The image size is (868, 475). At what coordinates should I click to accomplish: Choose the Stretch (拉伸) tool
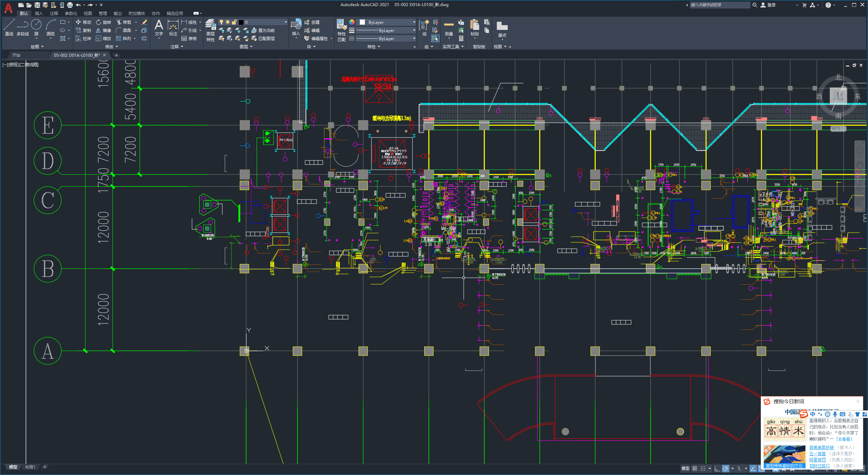(83, 38)
